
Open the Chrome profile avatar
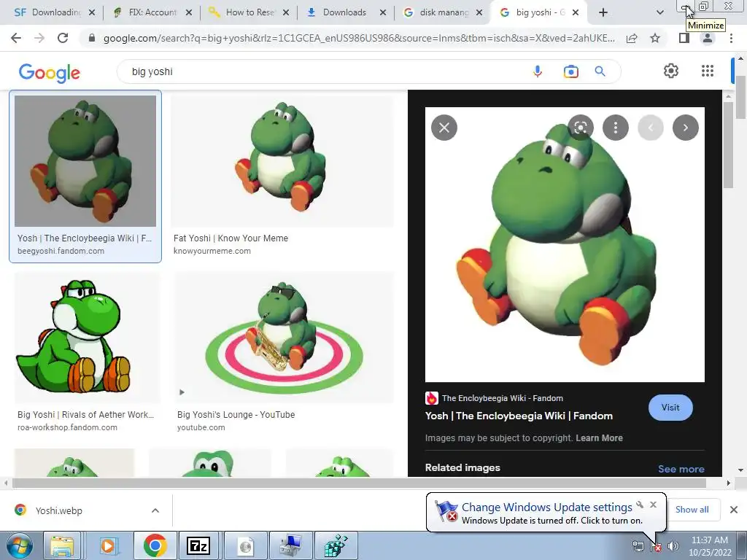click(708, 38)
